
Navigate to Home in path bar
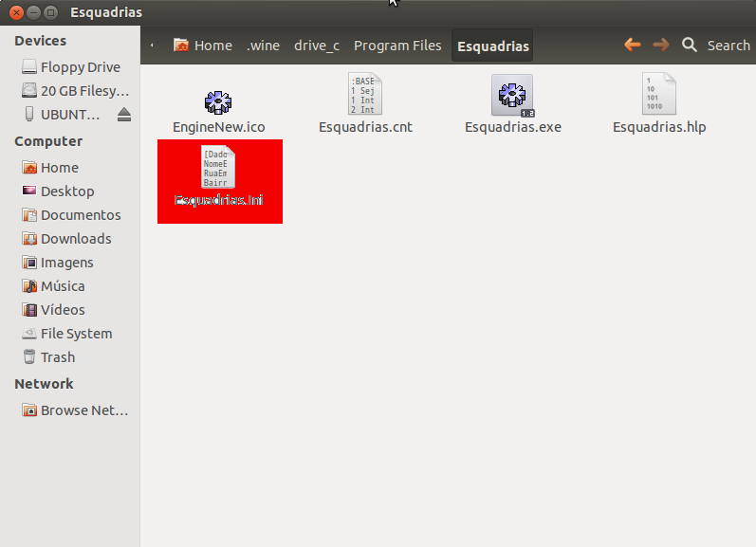click(x=203, y=46)
